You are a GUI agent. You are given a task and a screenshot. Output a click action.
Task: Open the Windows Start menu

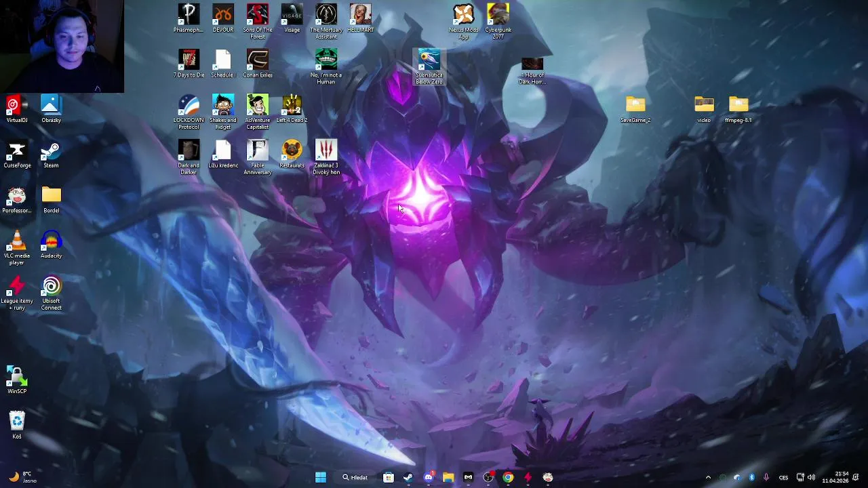pos(321,477)
